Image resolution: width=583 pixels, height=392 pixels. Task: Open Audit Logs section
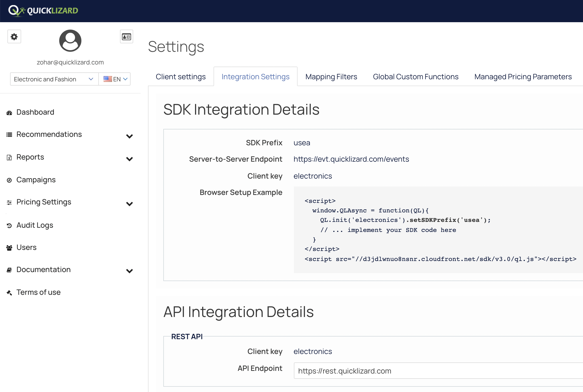pos(35,225)
